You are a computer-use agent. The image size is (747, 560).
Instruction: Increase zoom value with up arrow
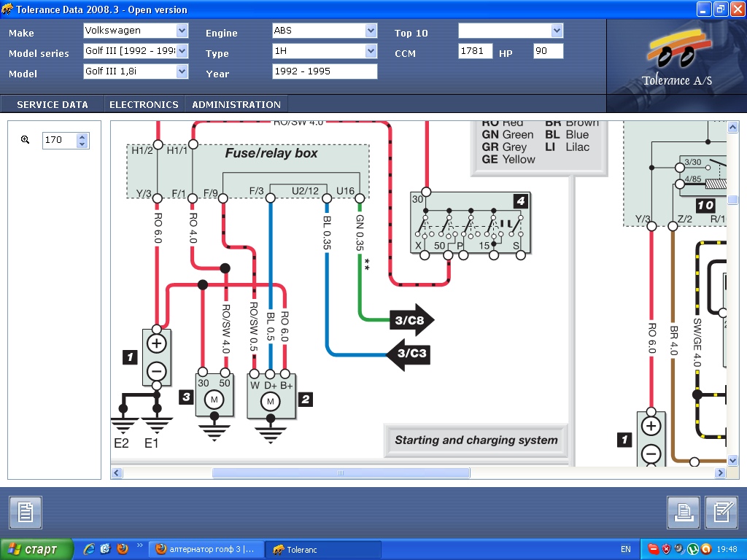click(x=82, y=136)
